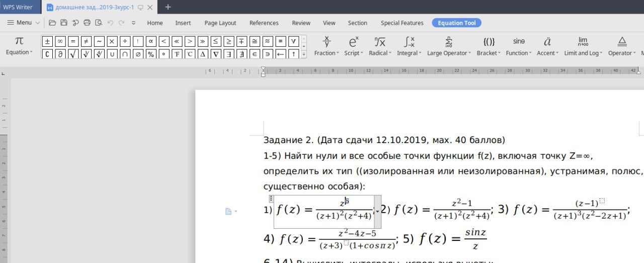Image resolution: width=644 pixels, height=263 pixels.
Task: Insert the empty set symbol
Action: click(x=138, y=53)
